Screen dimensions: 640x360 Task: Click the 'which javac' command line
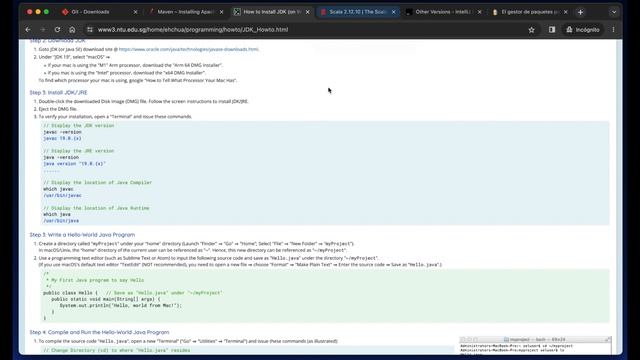click(58, 189)
